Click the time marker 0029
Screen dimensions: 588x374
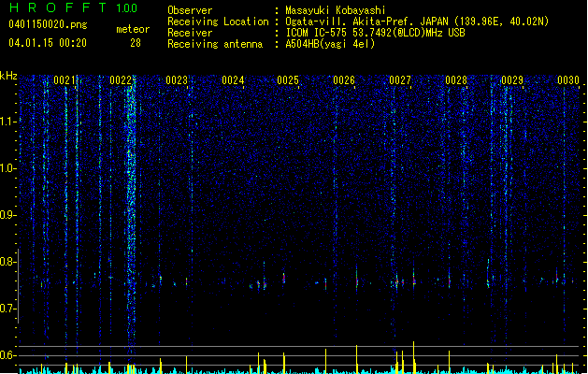pos(512,80)
